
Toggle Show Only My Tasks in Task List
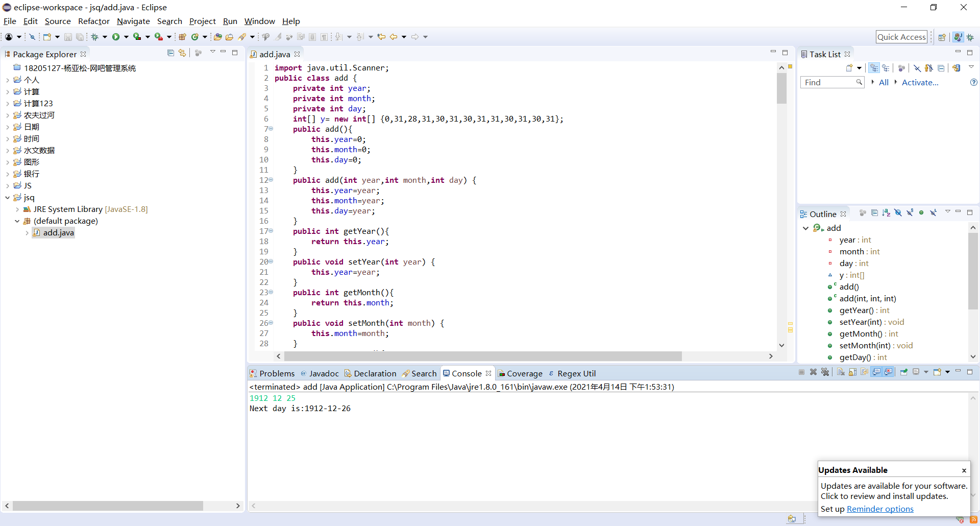click(x=929, y=68)
